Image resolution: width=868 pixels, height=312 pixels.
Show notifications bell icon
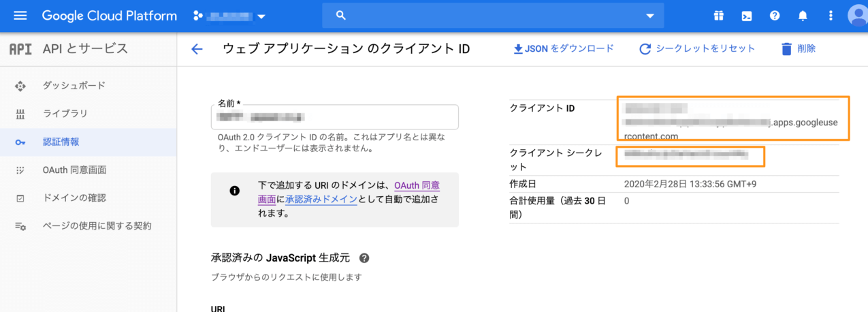tap(803, 16)
